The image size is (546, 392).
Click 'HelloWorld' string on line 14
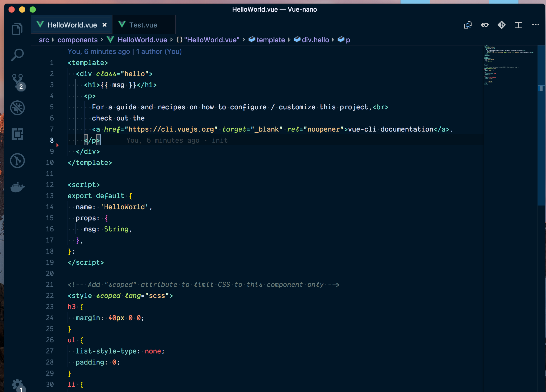pos(124,207)
